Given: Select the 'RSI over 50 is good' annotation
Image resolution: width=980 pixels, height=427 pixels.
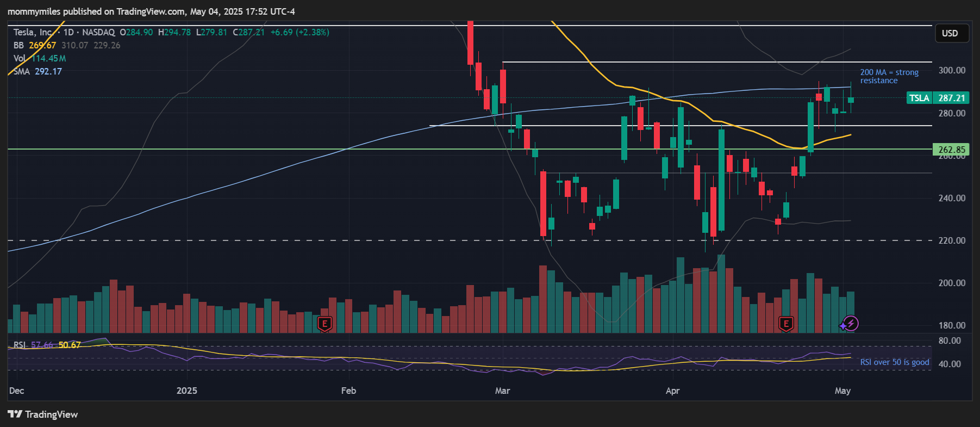Looking at the screenshot, I should [894, 362].
